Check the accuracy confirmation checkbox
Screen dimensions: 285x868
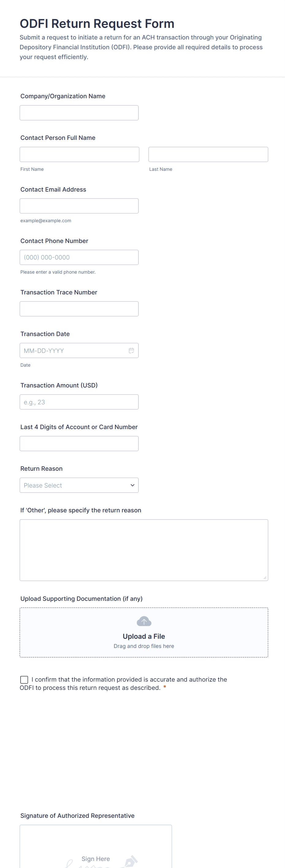pos(24,680)
